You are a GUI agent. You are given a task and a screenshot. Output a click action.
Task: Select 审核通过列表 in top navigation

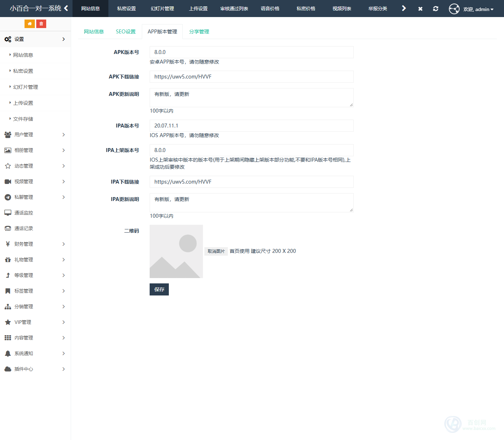click(x=234, y=9)
